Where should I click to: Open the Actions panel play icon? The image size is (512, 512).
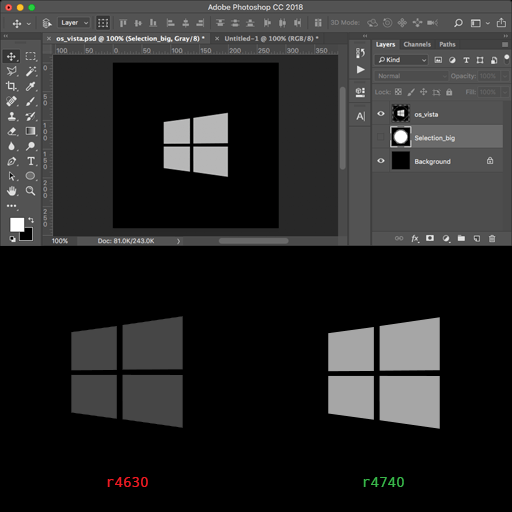360,69
